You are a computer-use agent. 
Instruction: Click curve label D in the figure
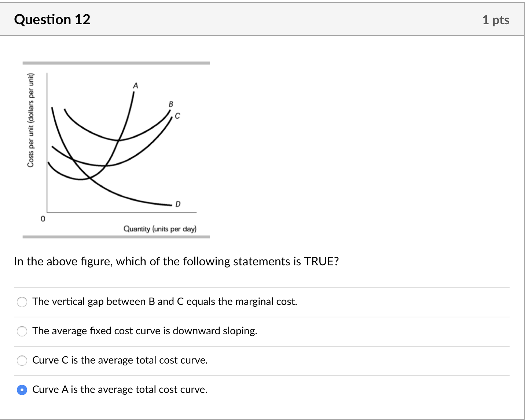(178, 204)
